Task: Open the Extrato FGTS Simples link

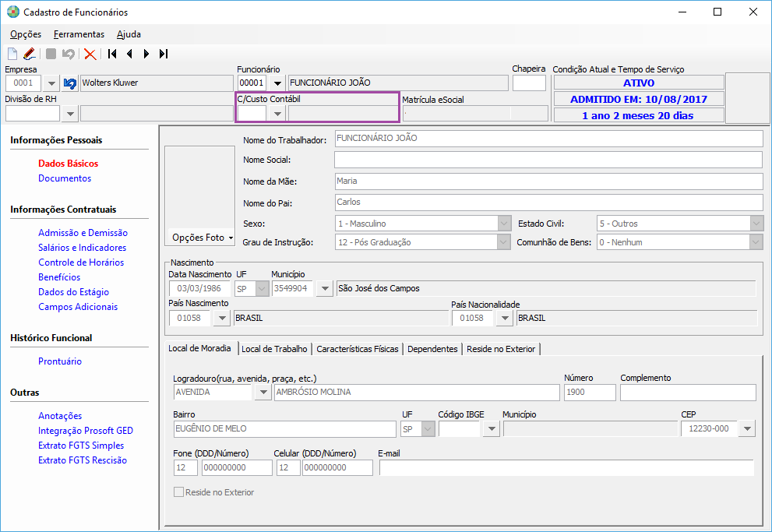Action: [x=81, y=446]
